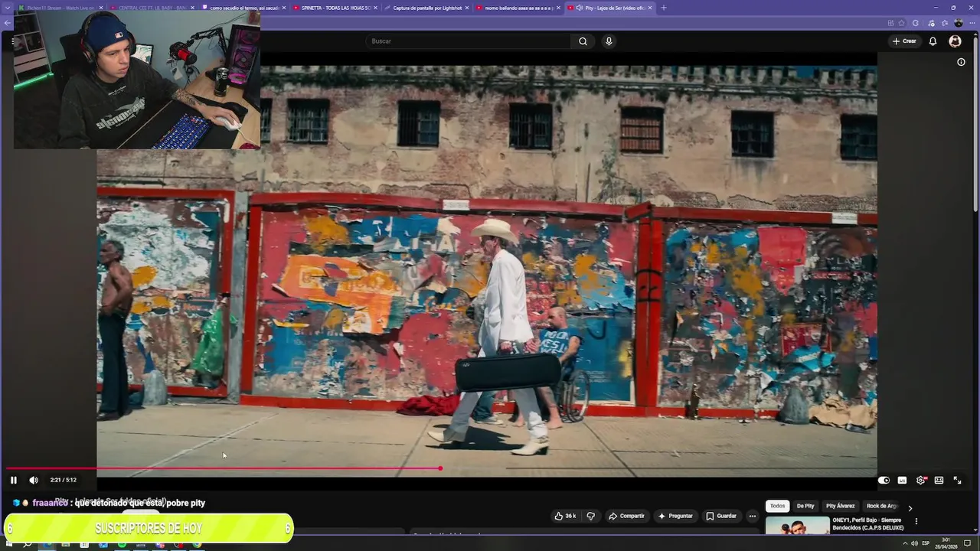Run search with magnifier button
Viewport: 980px width, 551px height.
[583, 41]
